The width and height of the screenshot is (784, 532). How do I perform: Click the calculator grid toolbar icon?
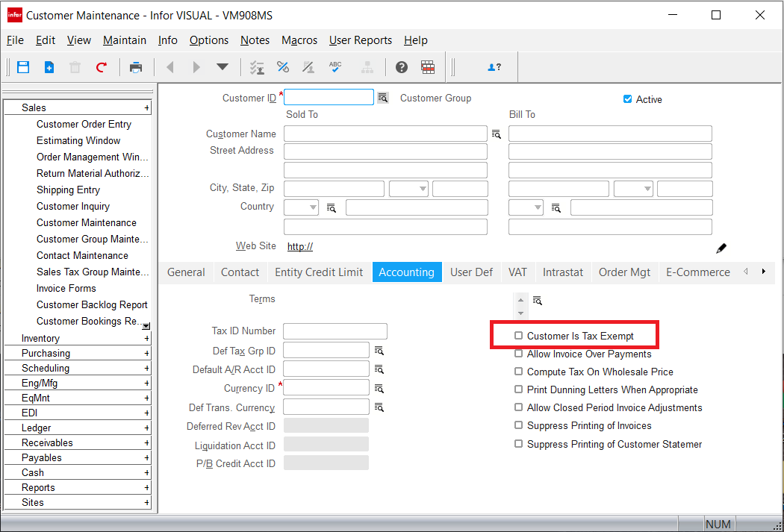click(428, 67)
